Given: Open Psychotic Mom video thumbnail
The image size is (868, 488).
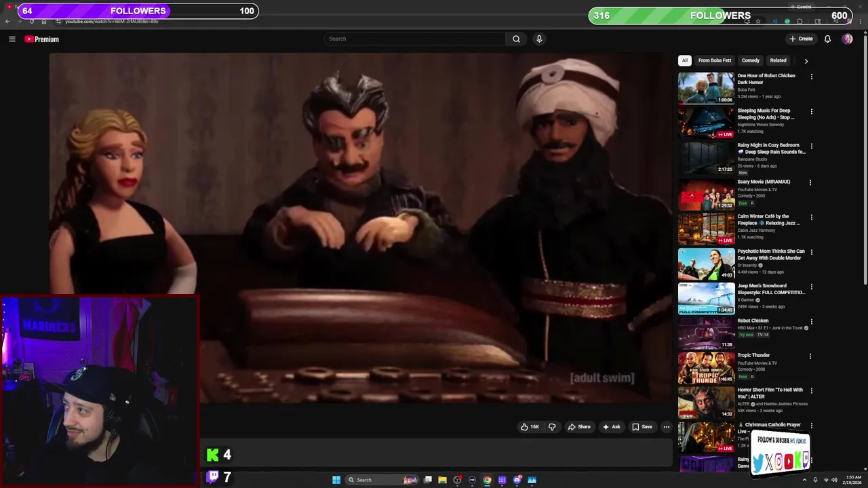Looking at the screenshot, I should 706,264.
